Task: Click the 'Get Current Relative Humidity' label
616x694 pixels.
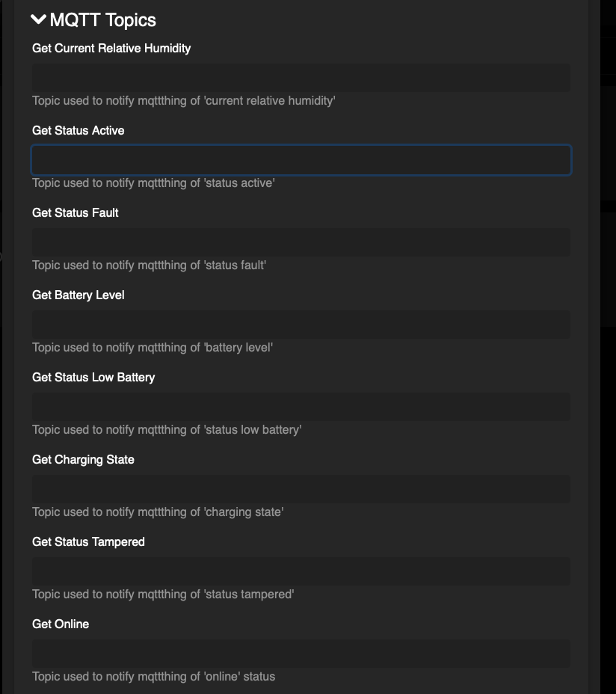Action: 111,48
